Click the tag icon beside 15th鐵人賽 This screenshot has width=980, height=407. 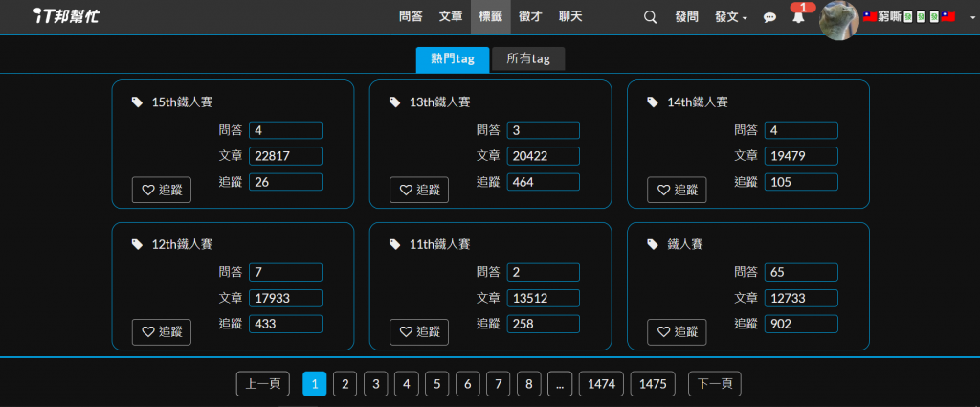(x=137, y=102)
